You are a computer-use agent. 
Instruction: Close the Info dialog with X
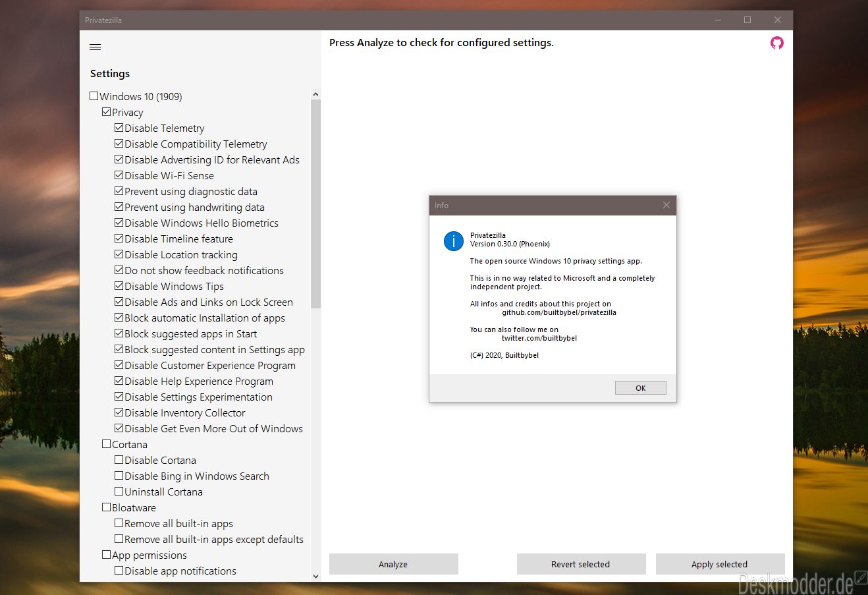pyautogui.click(x=666, y=205)
